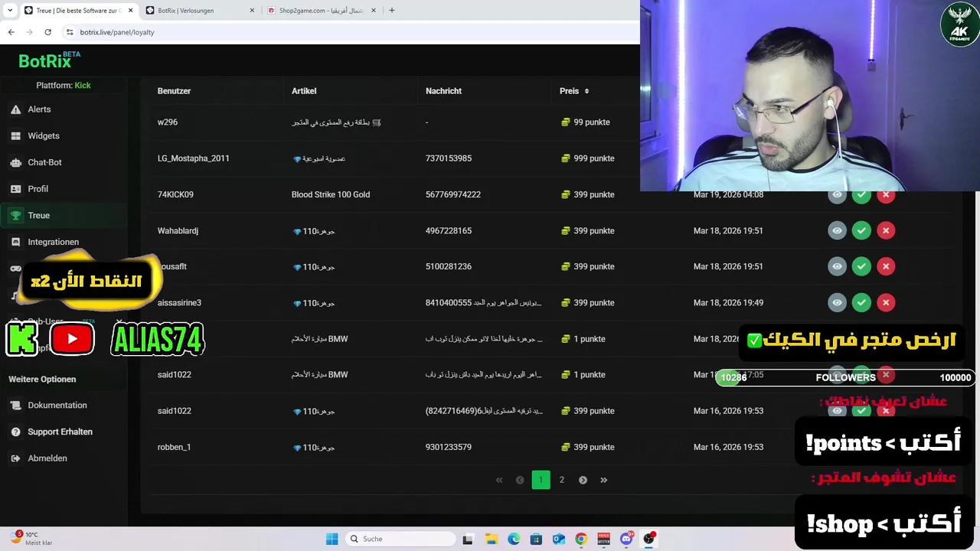Toggle eye icon for row with 5100281236

pos(837,266)
